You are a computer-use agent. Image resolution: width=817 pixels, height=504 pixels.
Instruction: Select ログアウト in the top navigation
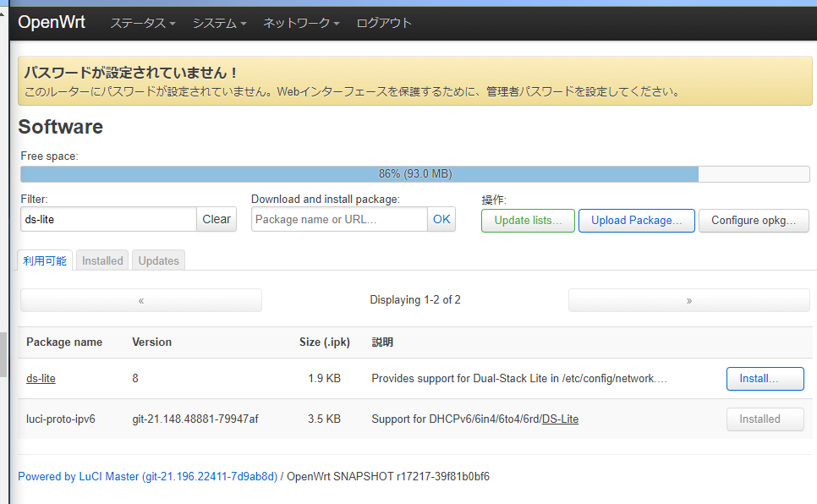point(383,23)
